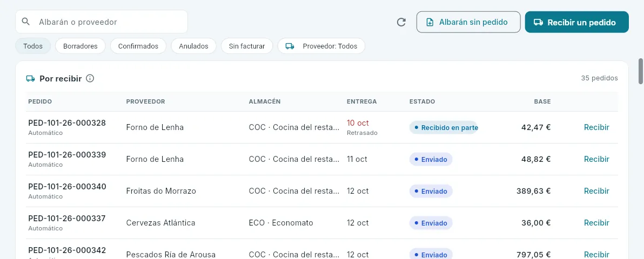This screenshot has width=644, height=259.
Task: Open the Proveedor: Todos filter dropdown
Action: point(321,46)
